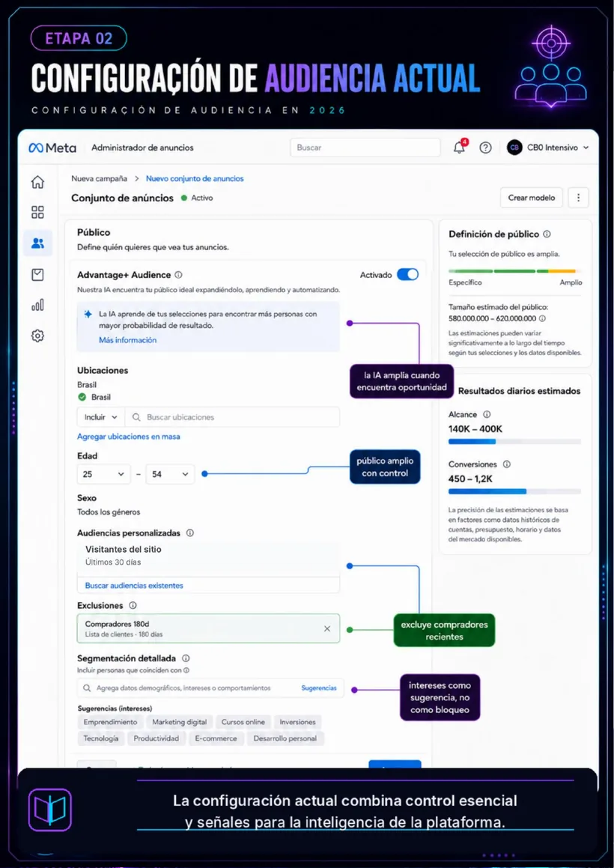
Task: Open the help question mark icon
Action: [485, 148]
